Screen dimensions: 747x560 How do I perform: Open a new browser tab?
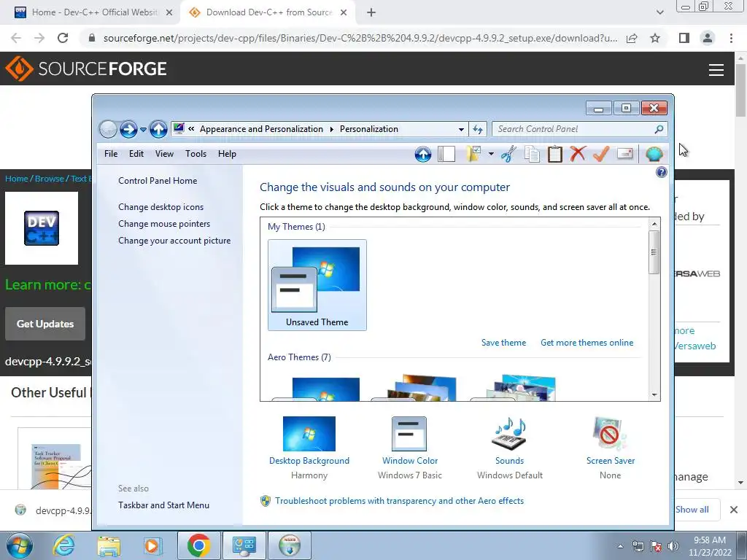click(x=371, y=12)
